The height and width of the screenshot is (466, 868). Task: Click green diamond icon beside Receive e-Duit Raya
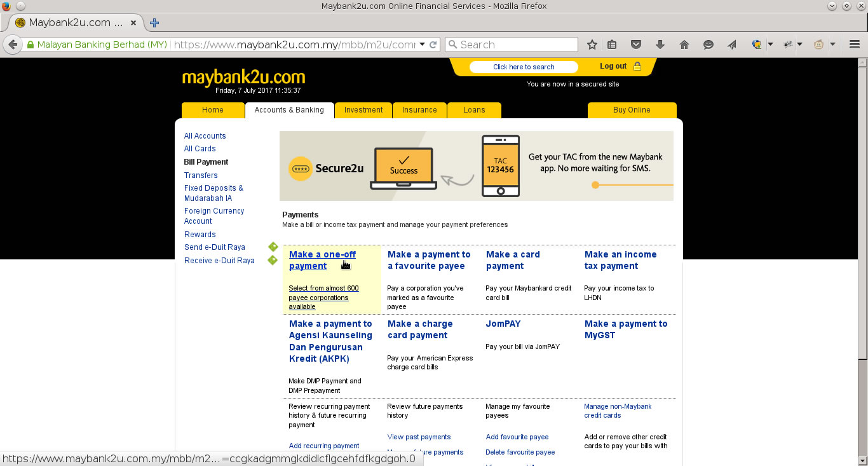[x=273, y=260]
